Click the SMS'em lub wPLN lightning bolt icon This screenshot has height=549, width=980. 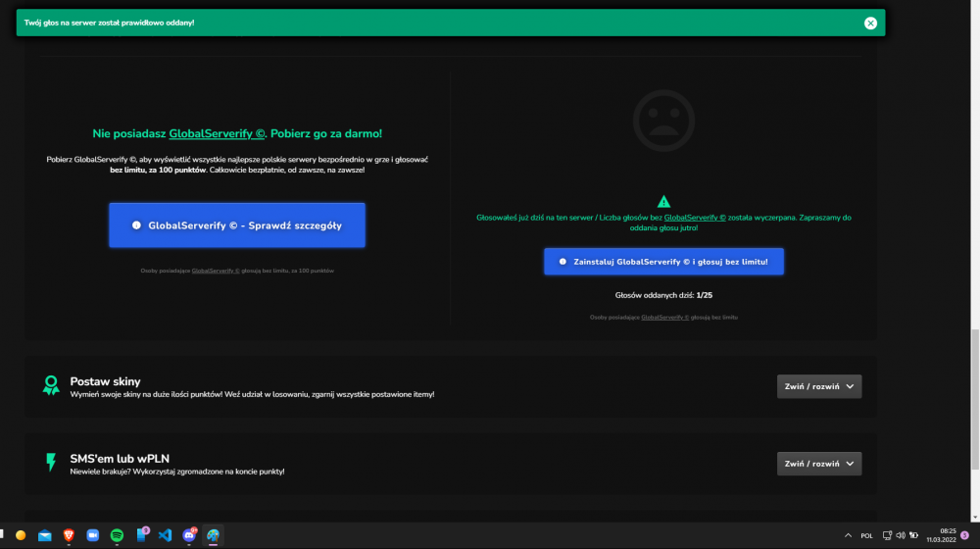[51, 462]
